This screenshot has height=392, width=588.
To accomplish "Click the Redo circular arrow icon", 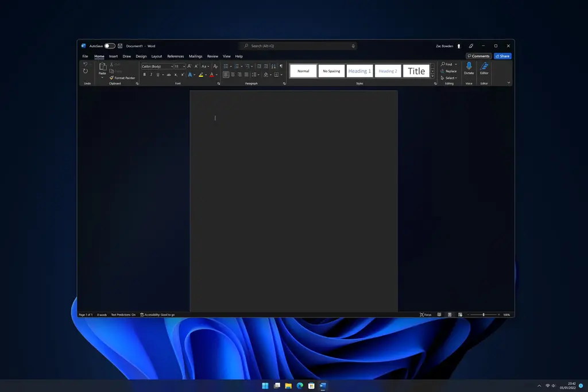I will coord(86,71).
